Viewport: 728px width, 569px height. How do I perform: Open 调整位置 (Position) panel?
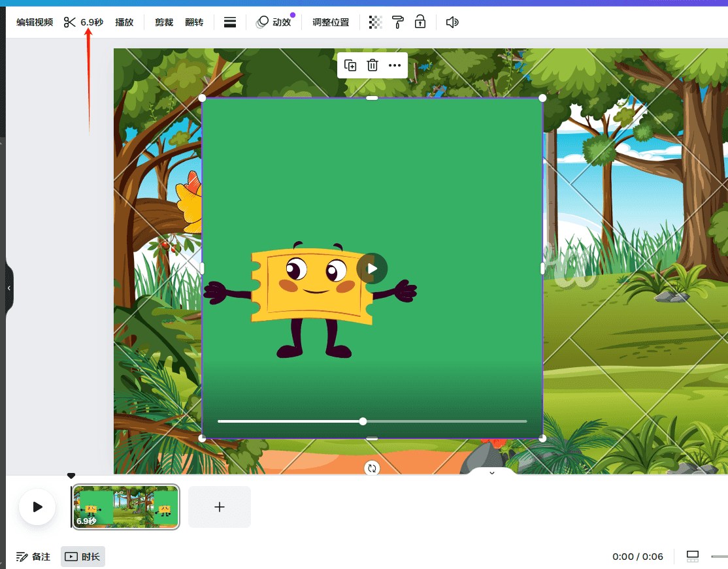point(331,22)
